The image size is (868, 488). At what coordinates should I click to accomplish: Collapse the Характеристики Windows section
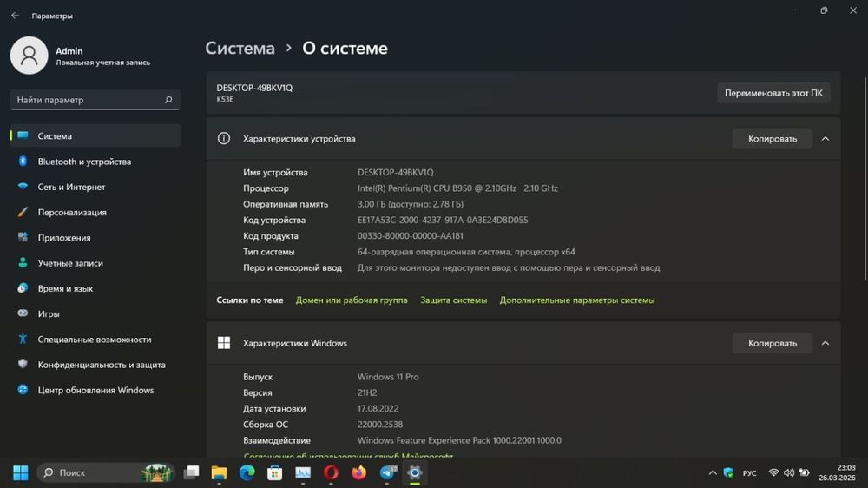tap(825, 343)
